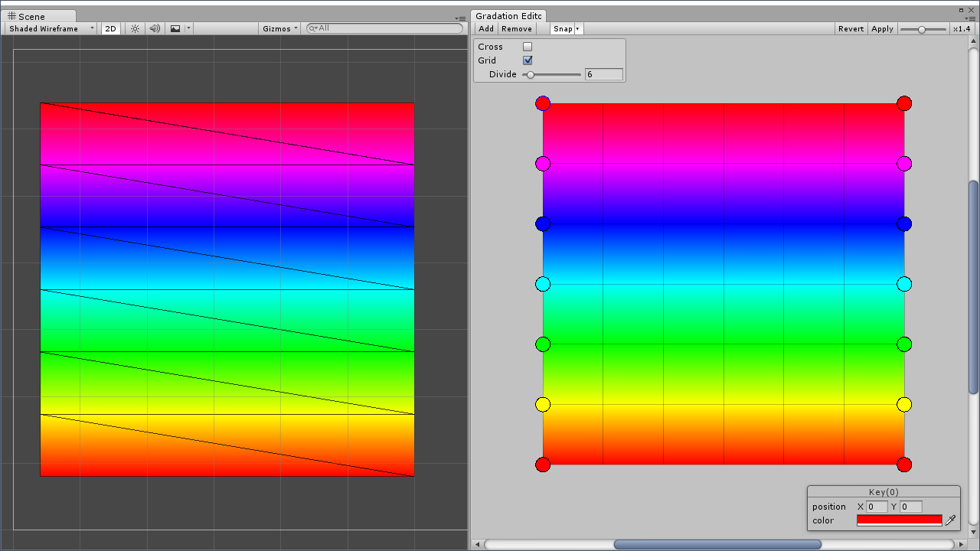Toggle 2D view mode
This screenshot has height=551, width=980.
tap(111, 28)
